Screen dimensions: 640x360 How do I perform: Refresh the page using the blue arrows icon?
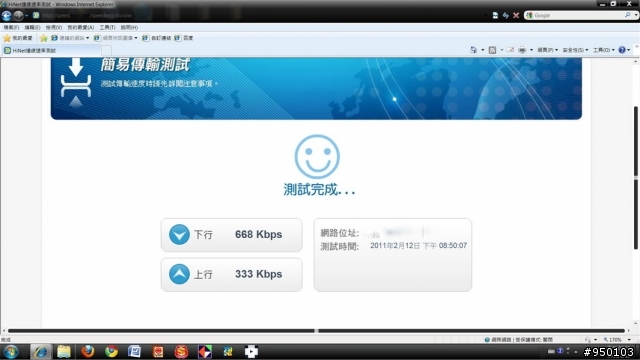pos(505,16)
